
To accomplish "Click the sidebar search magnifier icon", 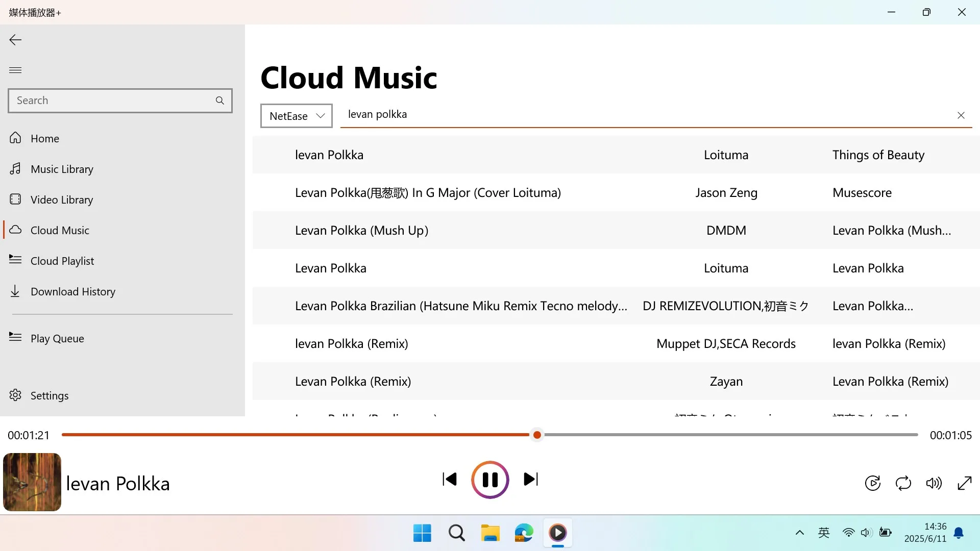I will pos(220,101).
